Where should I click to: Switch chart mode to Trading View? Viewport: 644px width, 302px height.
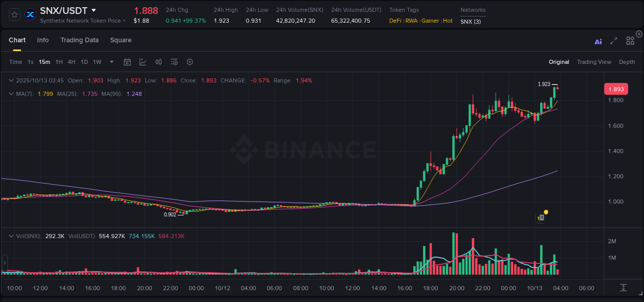pyautogui.click(x=594, y=62)
